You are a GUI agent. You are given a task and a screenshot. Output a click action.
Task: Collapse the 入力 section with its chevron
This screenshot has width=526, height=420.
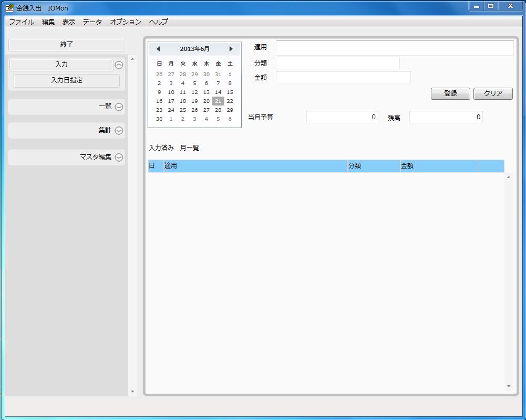119,65
